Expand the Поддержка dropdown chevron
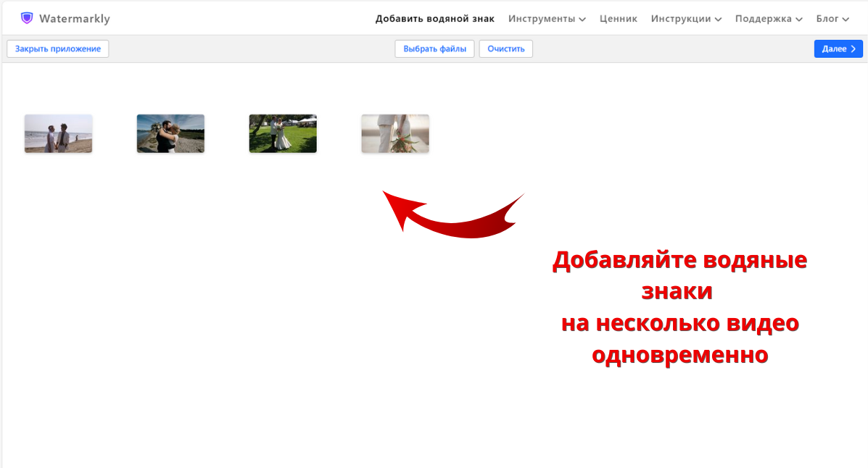 [799, 20]
